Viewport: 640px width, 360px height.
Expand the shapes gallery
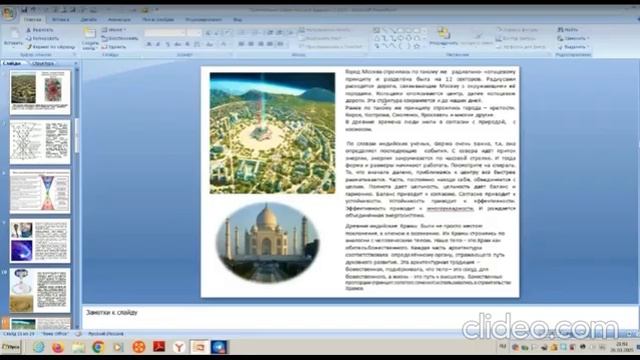coord(424,47)
